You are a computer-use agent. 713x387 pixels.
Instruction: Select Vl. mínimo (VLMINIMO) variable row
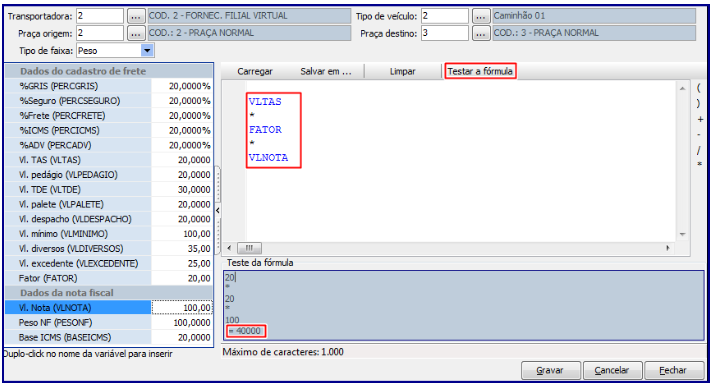[108, 234]
